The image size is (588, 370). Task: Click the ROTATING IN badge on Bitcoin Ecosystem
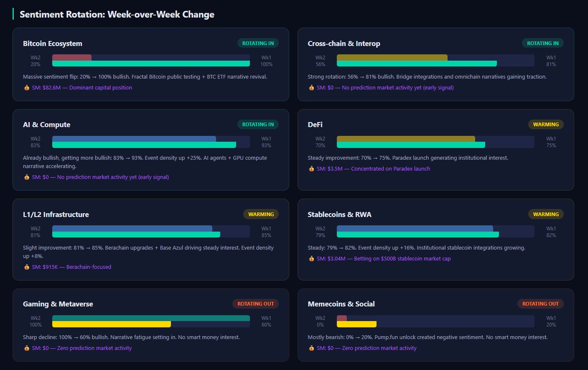coord(258,43)
